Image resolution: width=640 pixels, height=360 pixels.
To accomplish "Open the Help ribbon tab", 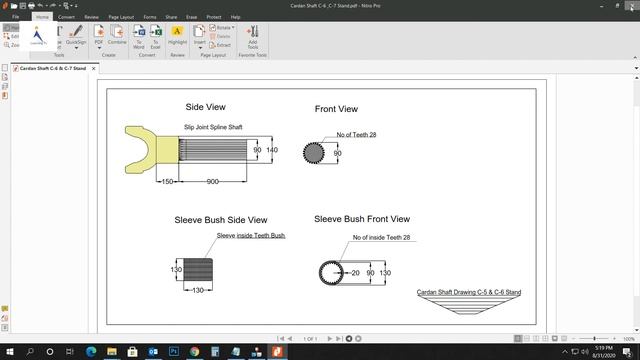I will pyautogui.click(x=236, y=17).
